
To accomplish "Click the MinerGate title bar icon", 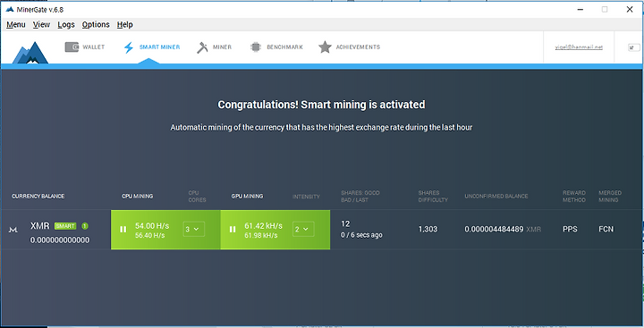I will [10, 10].
